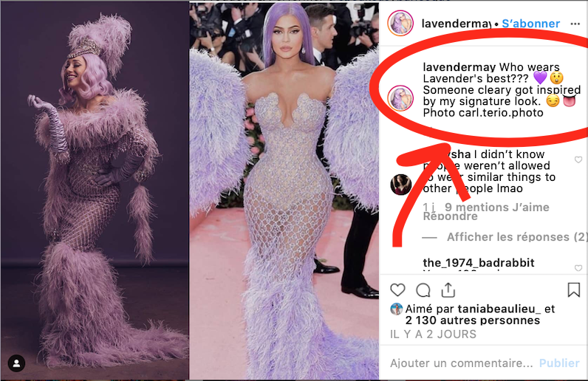Like the post with the heart icon
Image resolution: width=588 pixels, height=381 pixels.
click(x=398, y=290)
